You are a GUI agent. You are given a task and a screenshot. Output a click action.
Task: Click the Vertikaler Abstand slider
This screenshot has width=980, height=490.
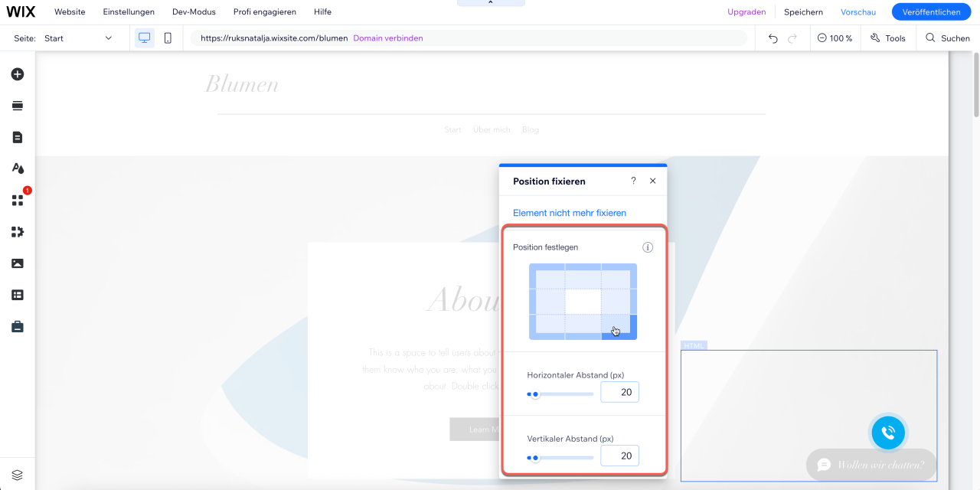pyautogui.click(x=560, y=458)
